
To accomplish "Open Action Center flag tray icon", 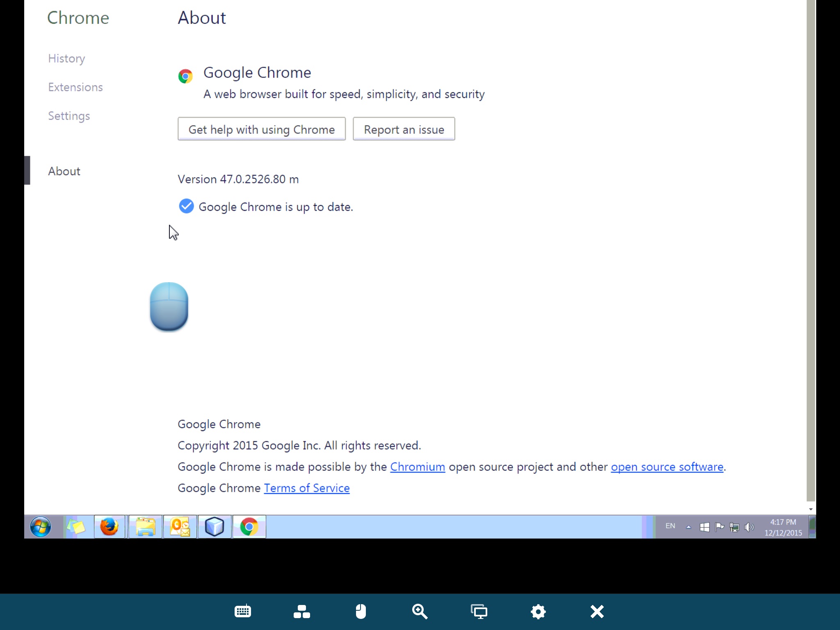I will [x=719, y=527].
